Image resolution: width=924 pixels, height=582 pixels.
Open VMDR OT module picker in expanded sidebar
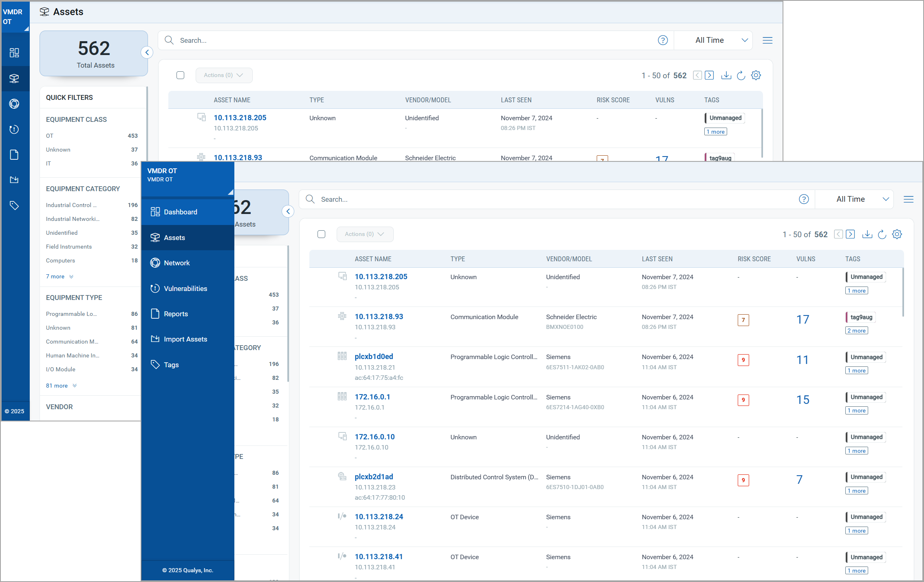tap(187, 179)
